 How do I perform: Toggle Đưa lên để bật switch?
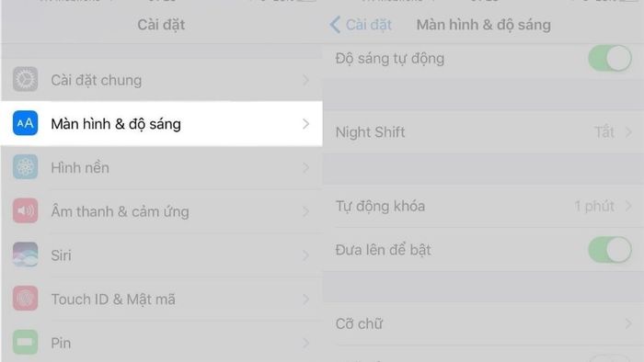coord(610,250)
